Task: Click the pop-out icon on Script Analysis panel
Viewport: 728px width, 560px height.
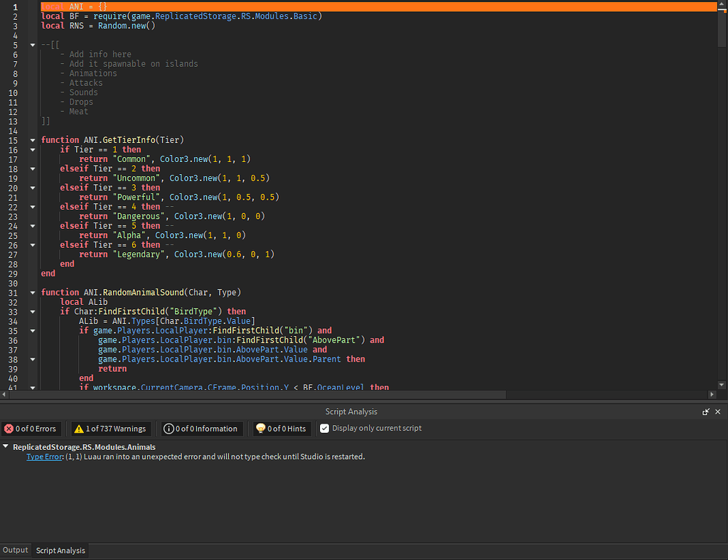Action: pos(705,411)
